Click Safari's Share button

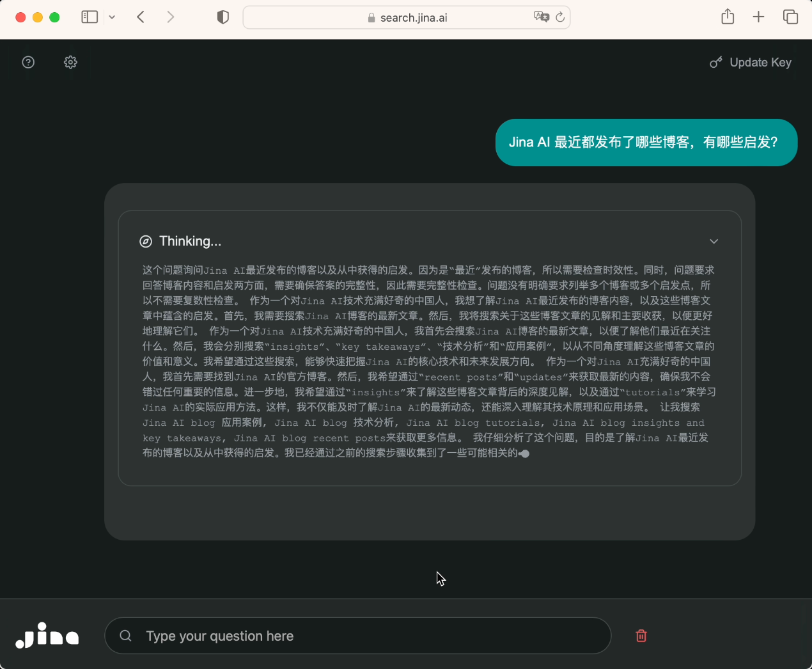click(727, 17)
